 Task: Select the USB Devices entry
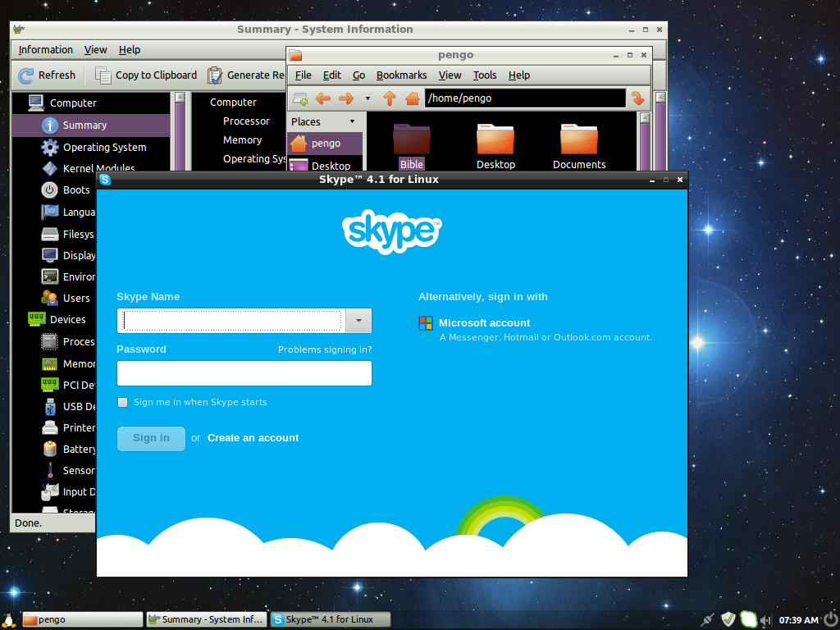pyautogui.click(x=68, y=407)
